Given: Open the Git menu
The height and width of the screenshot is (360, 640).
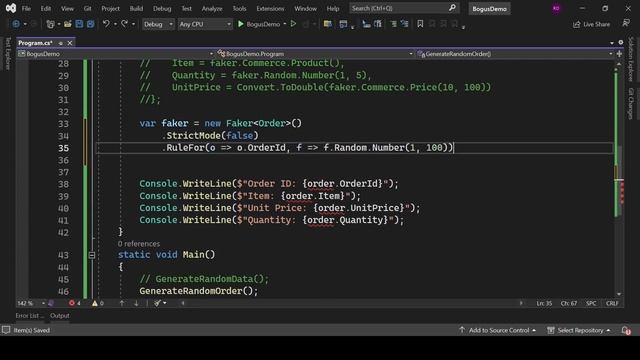Looking at the screenshot, I should coord(87,8).
